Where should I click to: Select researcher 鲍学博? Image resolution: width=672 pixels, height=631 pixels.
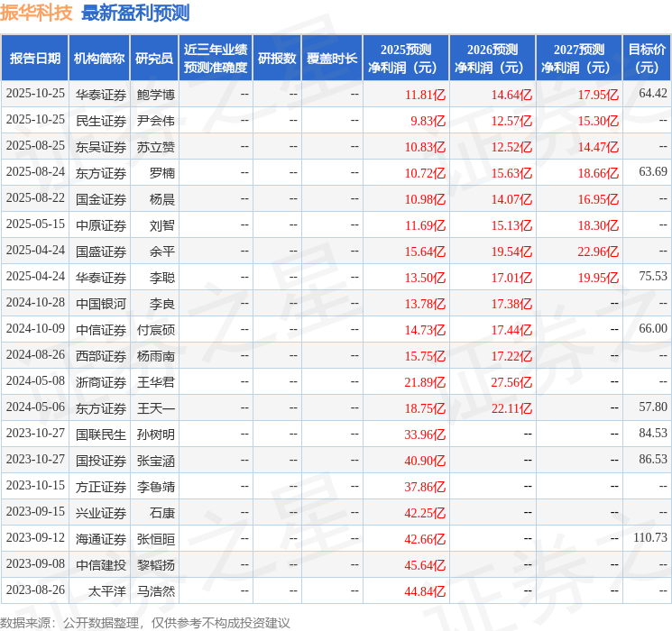pyautogui.click(x=155, y=95)
